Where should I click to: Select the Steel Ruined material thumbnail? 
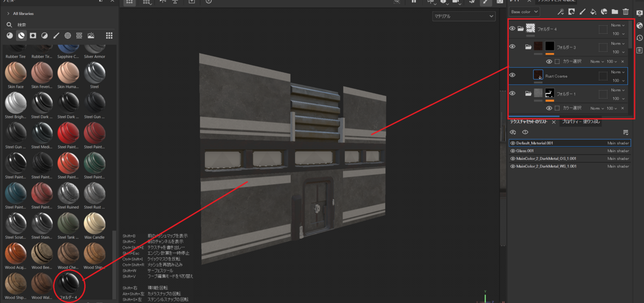pos(68,193)
